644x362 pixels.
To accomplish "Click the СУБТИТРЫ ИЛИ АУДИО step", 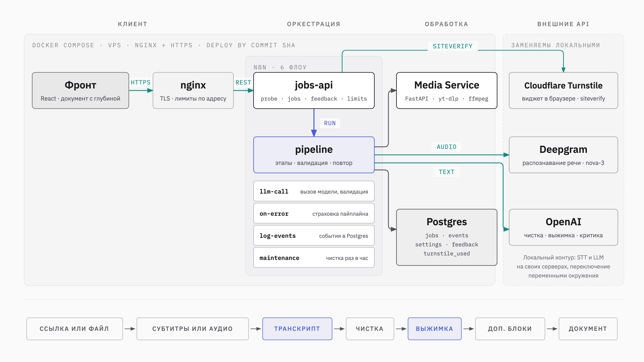I will click(x=193, y=329).
